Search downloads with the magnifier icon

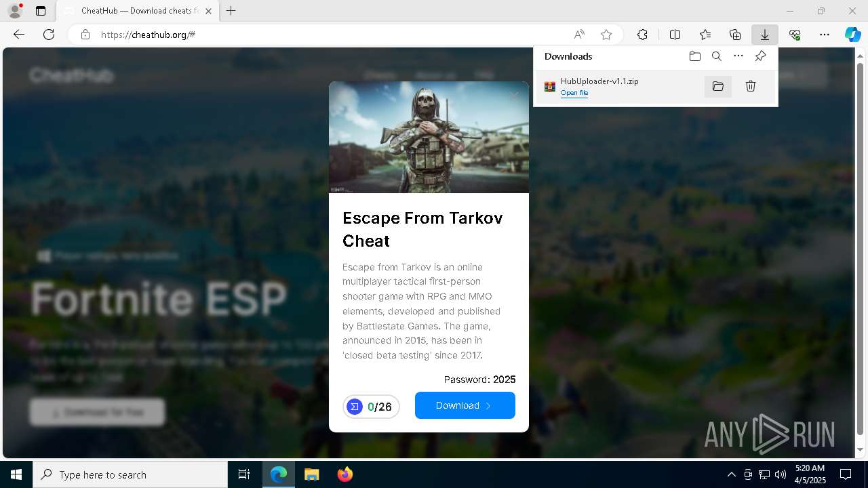click(717, 56)
